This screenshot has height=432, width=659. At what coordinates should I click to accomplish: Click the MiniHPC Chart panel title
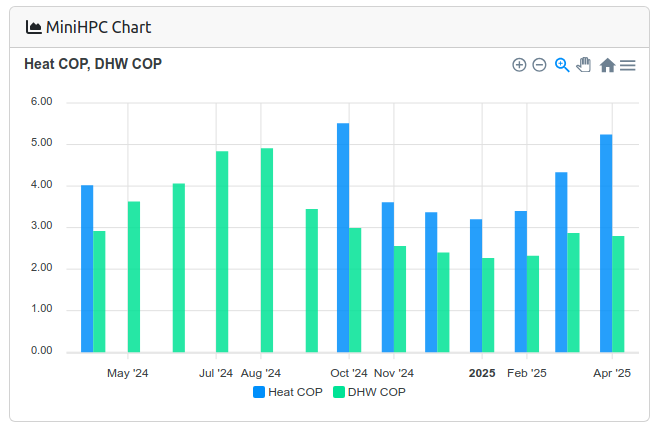99,27
